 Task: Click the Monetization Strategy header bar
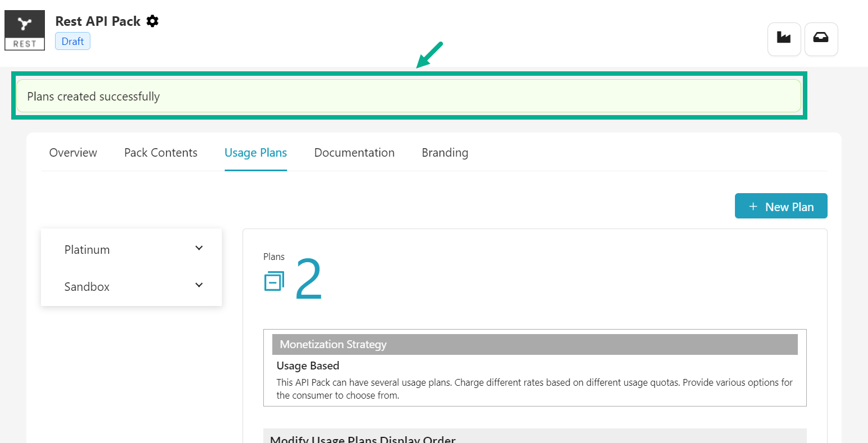tap(534, 344)
